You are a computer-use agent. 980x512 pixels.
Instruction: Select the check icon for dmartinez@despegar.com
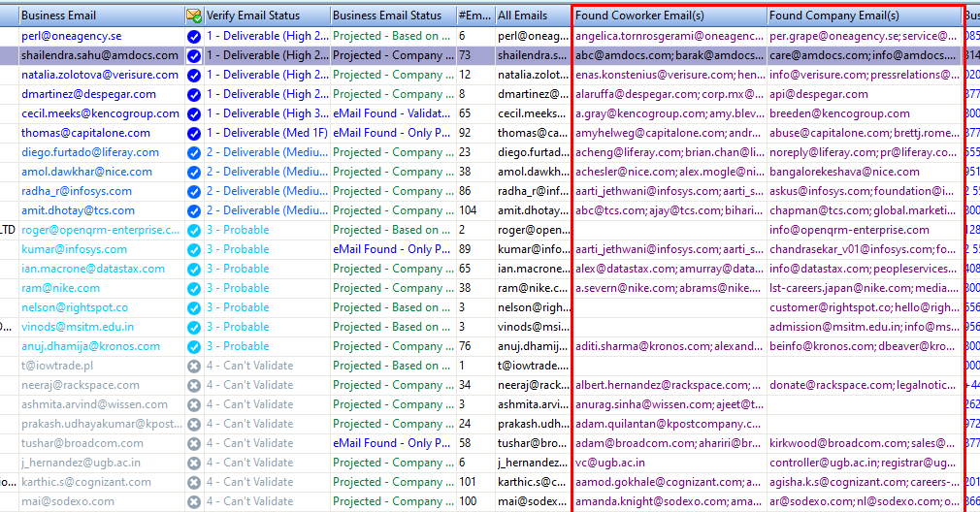pyautogui.click(x=194, y=94)
